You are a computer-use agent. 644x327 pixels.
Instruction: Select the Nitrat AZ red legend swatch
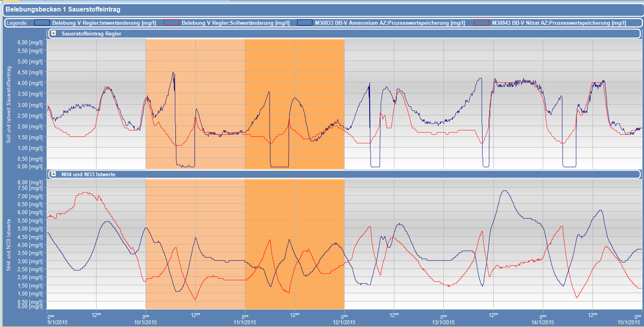(481, 23)
